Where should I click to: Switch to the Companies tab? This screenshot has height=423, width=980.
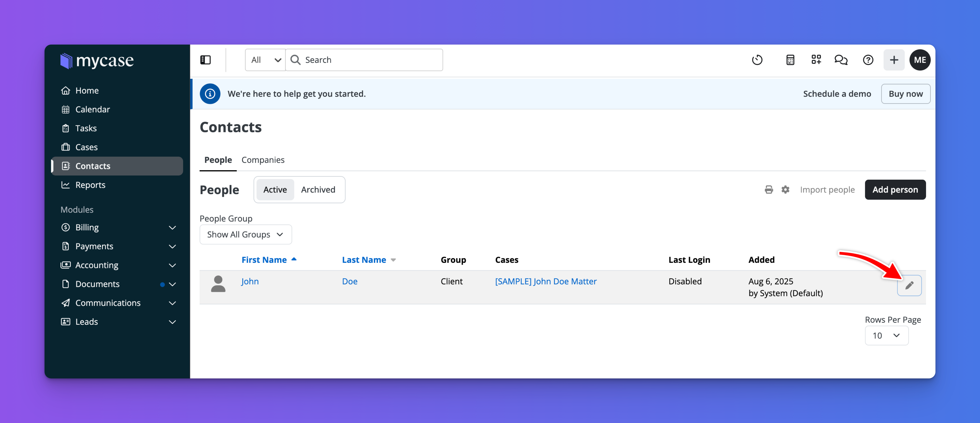(263, 160)
